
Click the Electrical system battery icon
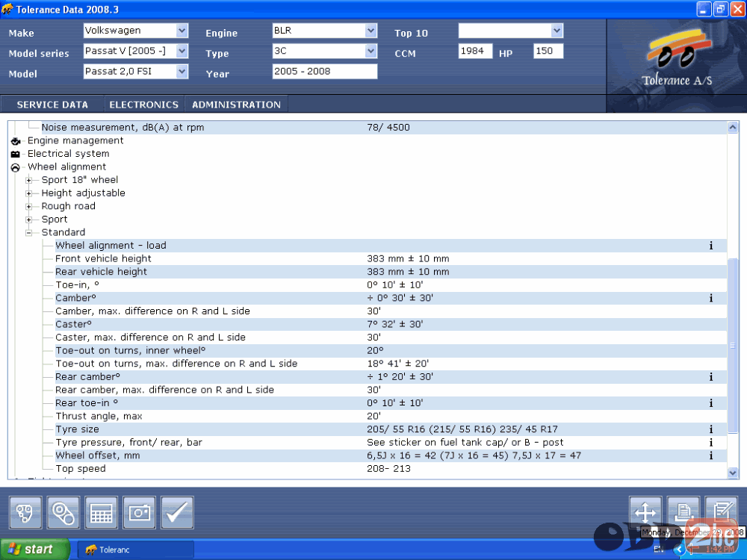[15, 154]
